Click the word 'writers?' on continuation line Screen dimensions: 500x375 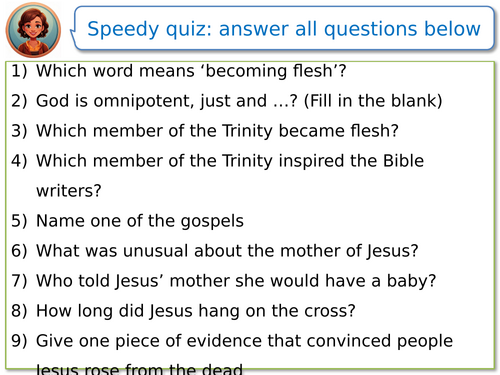click(x=69, y=191)
